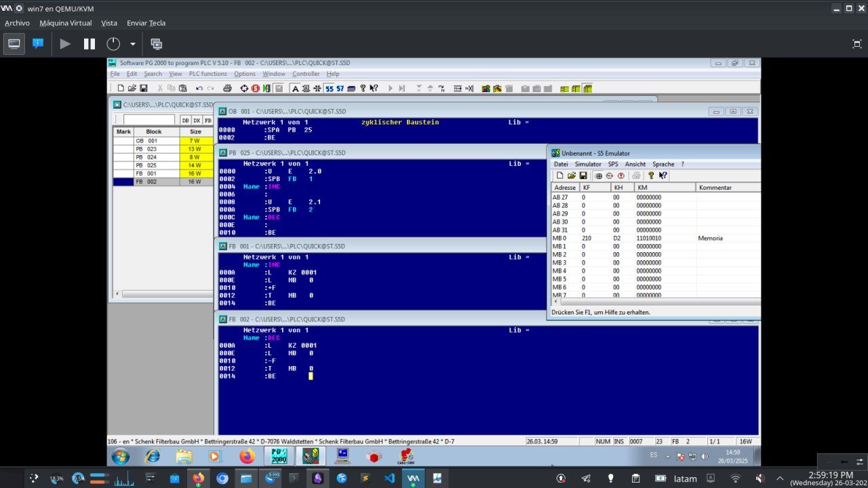
Task: Open the latam keyboard layout selector
Action: pyautogui.click(x=685, y=478)
